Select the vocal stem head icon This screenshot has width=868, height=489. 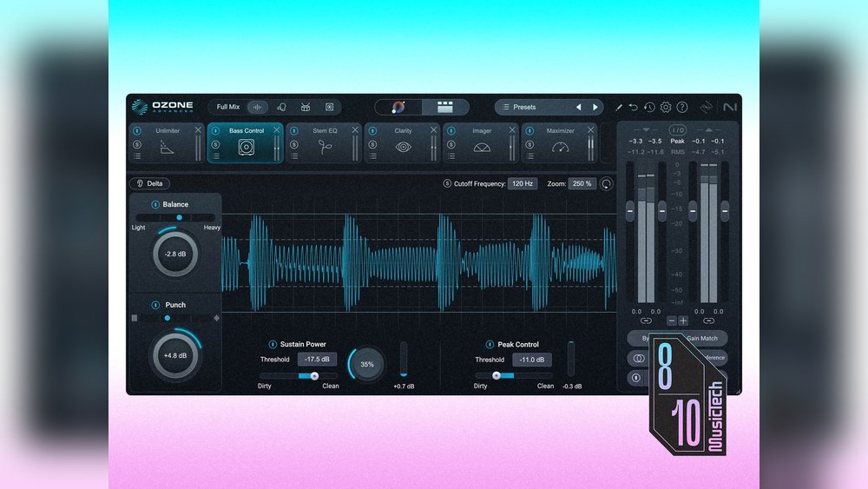281,107
